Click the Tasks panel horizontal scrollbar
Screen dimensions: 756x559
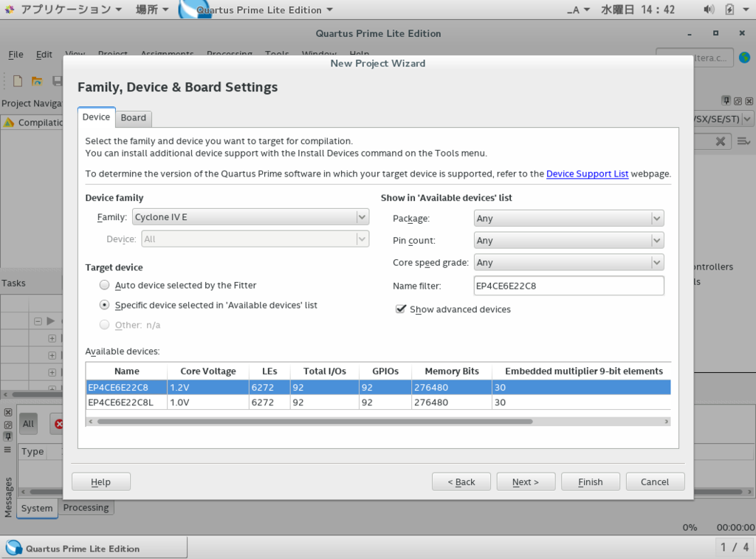(37, 394)
